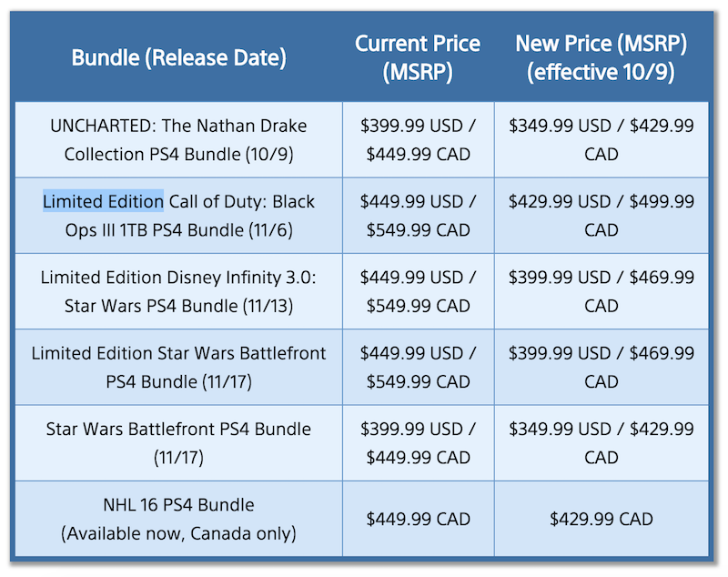The image size is (728, 577).
Task: Select the standard Battlefront new price cell
Action: pos(601,442)
